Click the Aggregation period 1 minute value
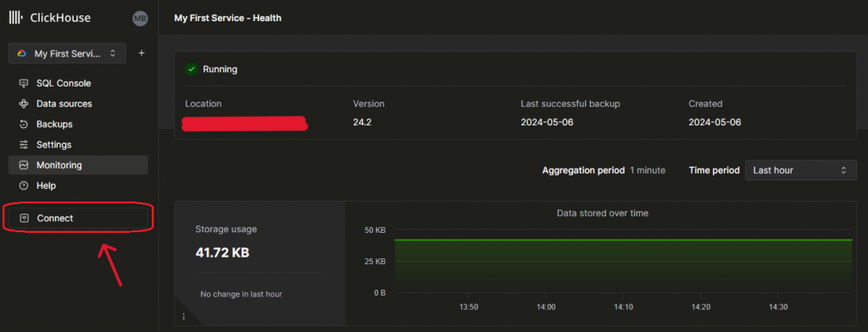The width and height of the screenshot is (868, 332). [x=647, y=170]
